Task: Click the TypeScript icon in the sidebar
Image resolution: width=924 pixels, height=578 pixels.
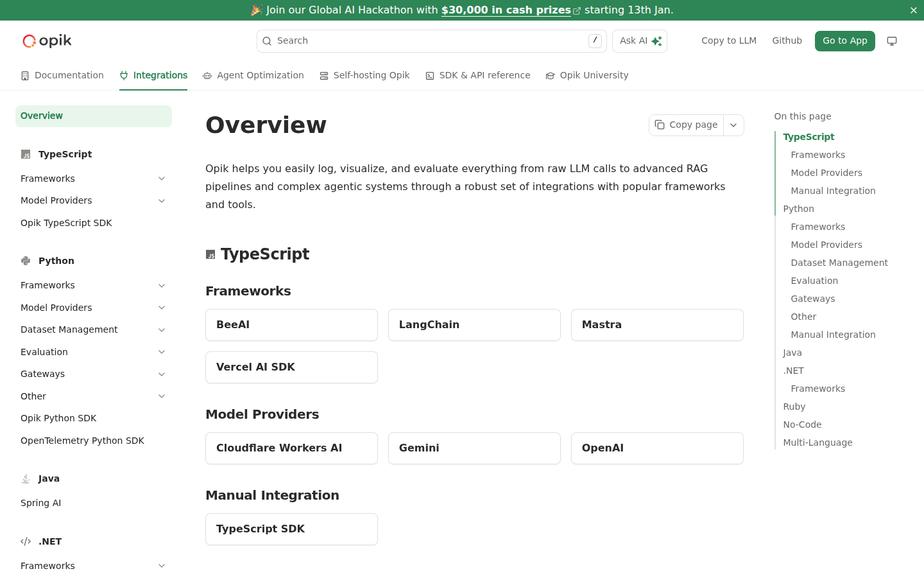Action: (26, 154)
